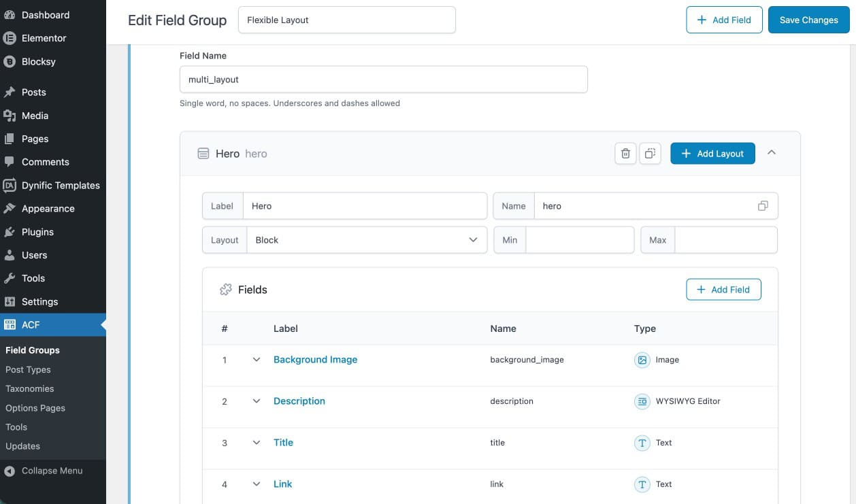Click Add Field in the Fields panel
The image size is (856, 504).
tap(723, 290)
